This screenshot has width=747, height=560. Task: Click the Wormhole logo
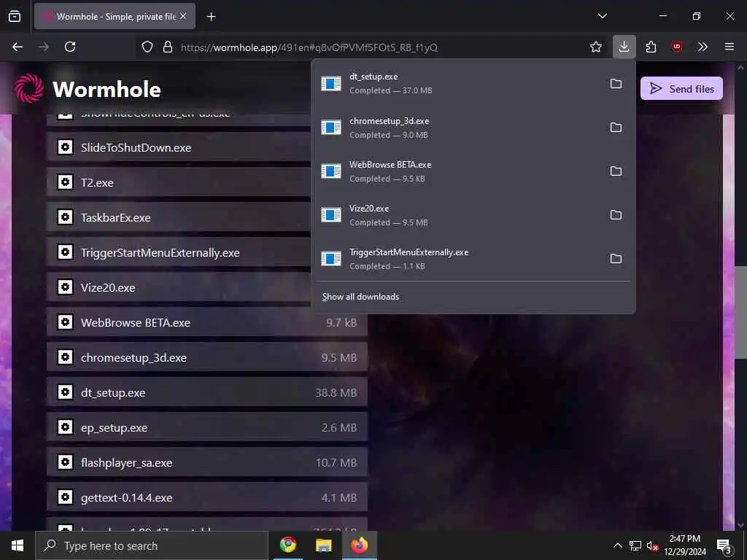coord(88,88)
